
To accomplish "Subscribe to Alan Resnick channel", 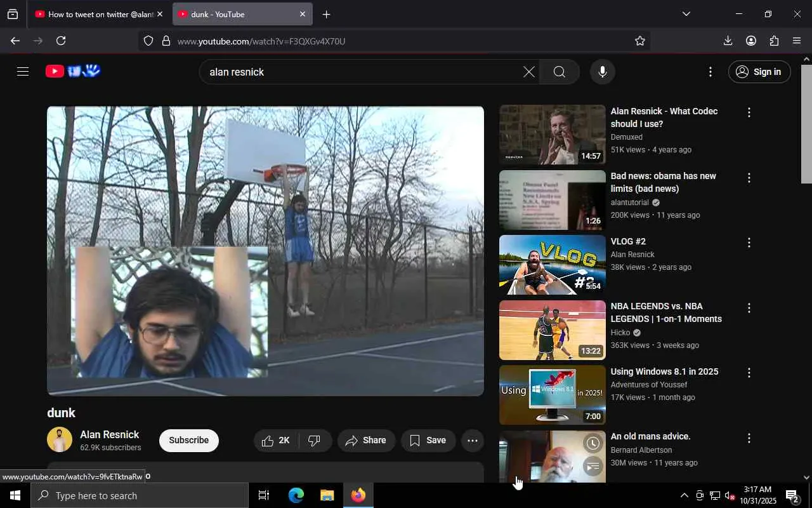I will [189, 440].
